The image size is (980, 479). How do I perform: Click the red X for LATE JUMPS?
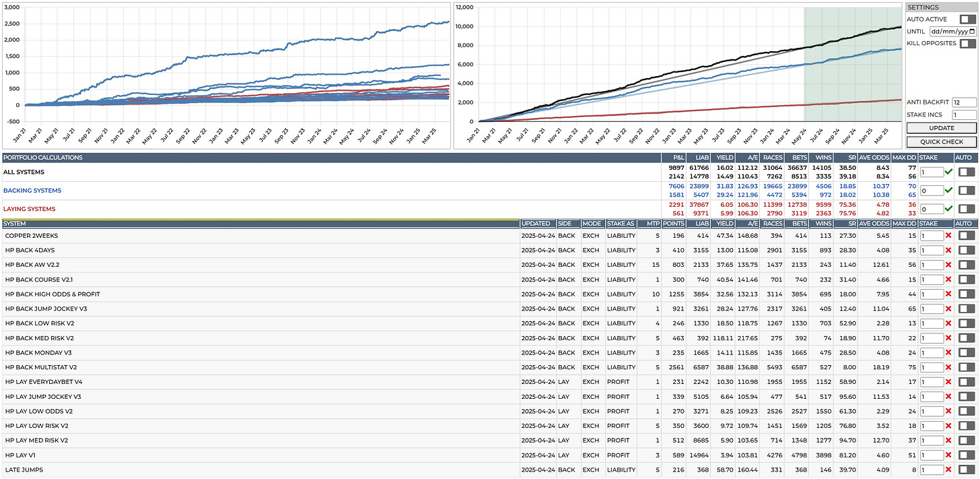(x=948, y=470)
